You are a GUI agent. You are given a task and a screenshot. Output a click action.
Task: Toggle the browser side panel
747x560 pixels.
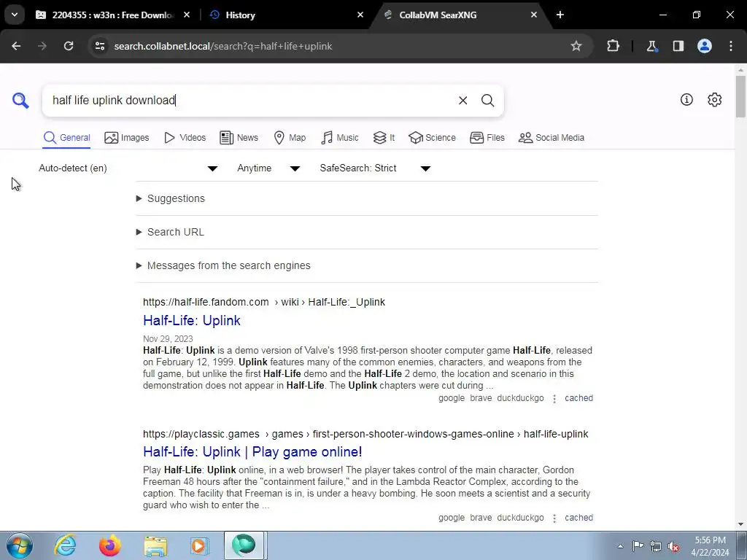(678, 46)
